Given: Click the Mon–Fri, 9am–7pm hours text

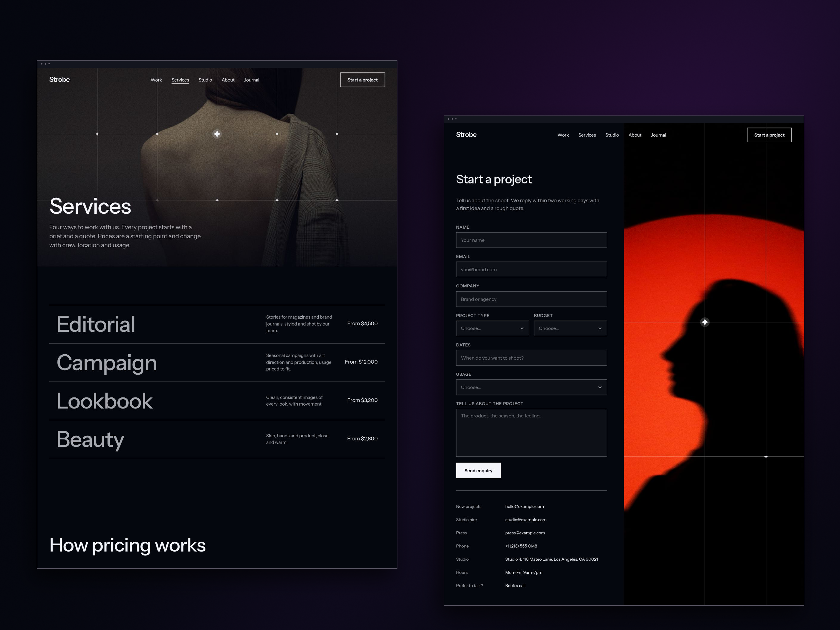Looking at the screenshot, I should point(523,572).
